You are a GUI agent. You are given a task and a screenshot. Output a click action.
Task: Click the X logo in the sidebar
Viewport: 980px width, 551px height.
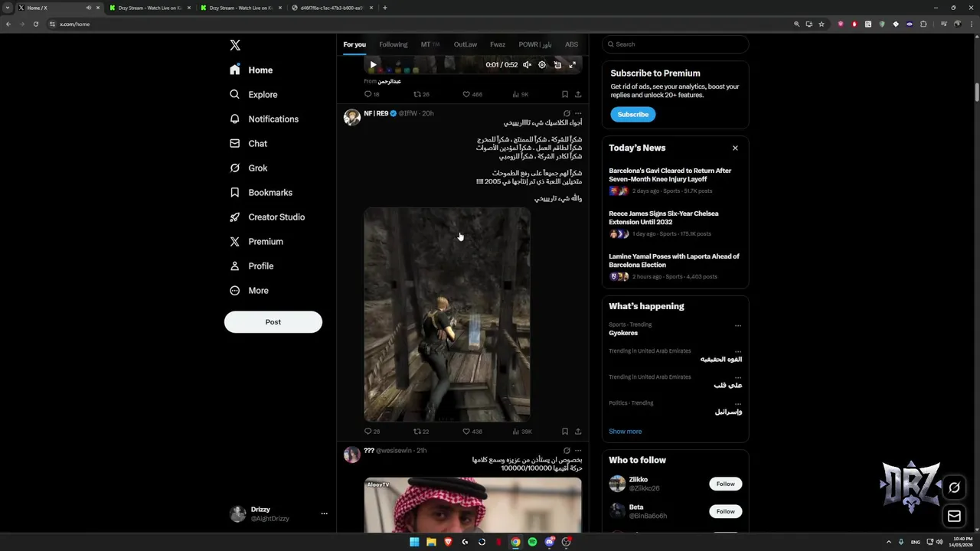coord(235,45)
